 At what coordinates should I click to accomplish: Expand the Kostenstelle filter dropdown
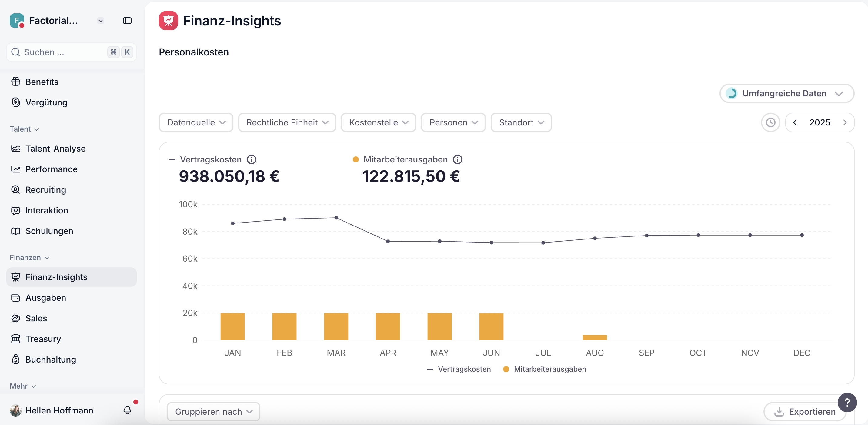pos(379,122)
